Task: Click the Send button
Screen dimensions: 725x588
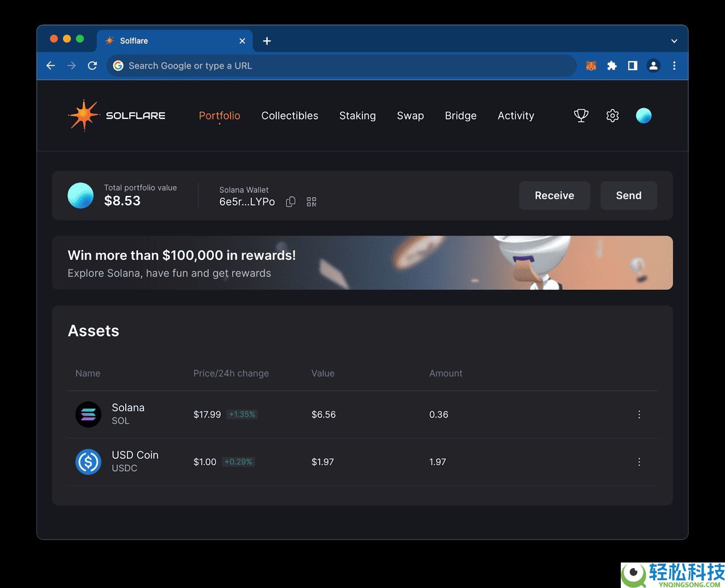Action: click(629, 195)
